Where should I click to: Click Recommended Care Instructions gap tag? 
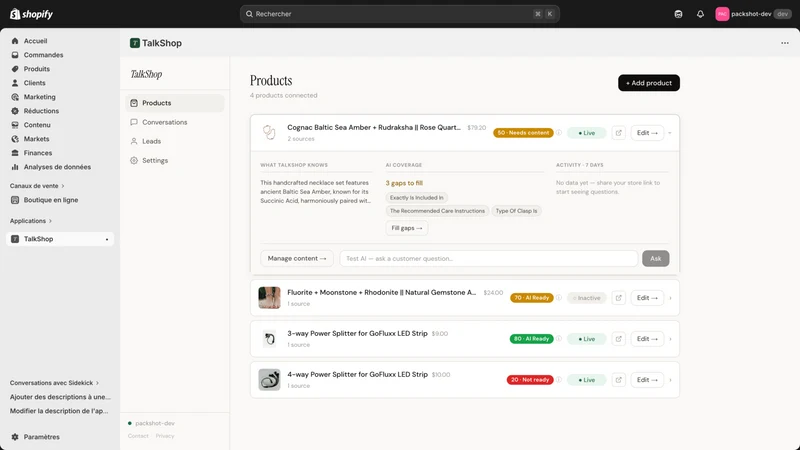437,211
